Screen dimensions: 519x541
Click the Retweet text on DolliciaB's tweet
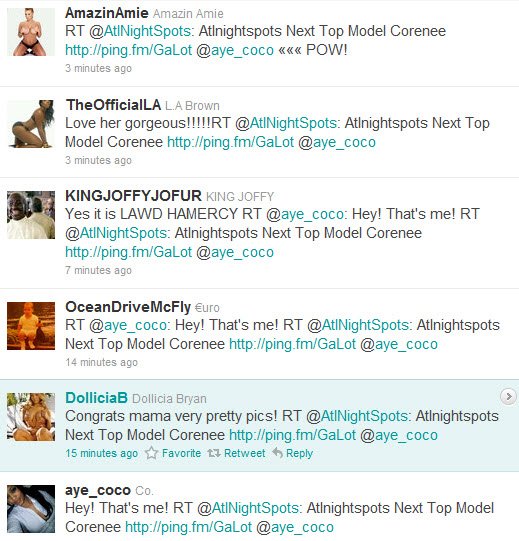[x=245, y=453]
